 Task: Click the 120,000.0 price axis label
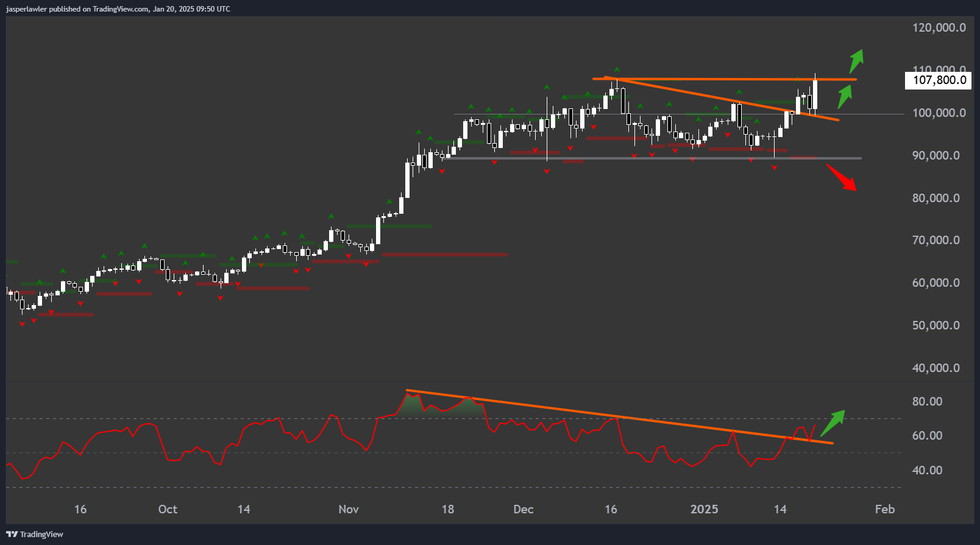click(939, 27)
